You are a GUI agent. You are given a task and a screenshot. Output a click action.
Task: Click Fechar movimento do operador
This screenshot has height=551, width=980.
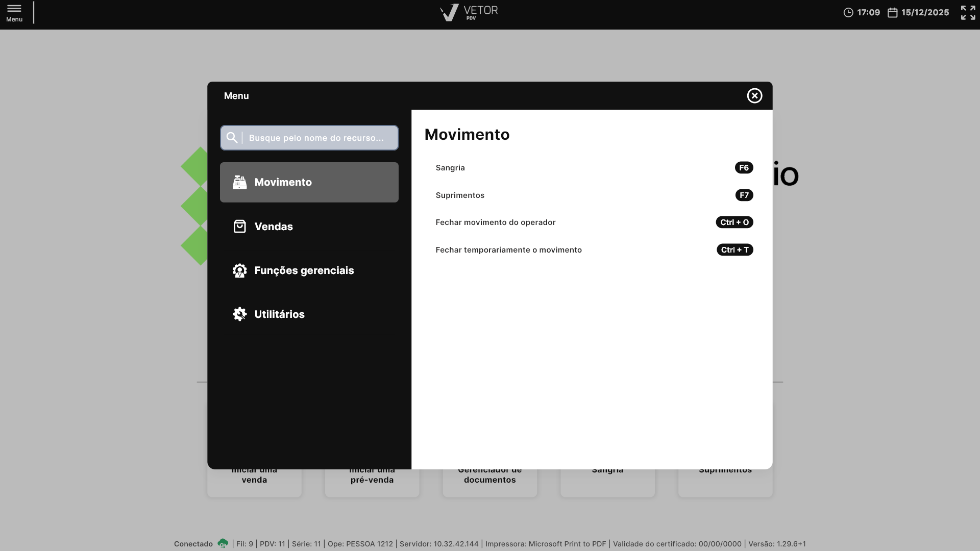click(495, 222)
